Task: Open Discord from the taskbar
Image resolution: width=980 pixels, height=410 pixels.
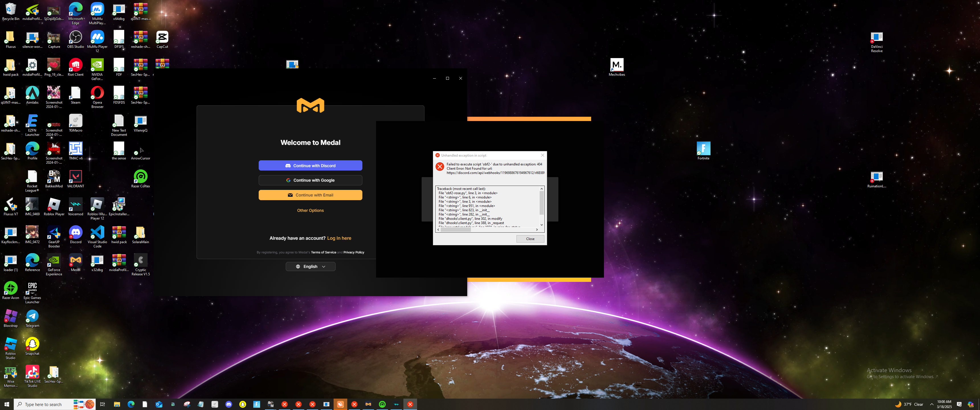Action: 229,404
